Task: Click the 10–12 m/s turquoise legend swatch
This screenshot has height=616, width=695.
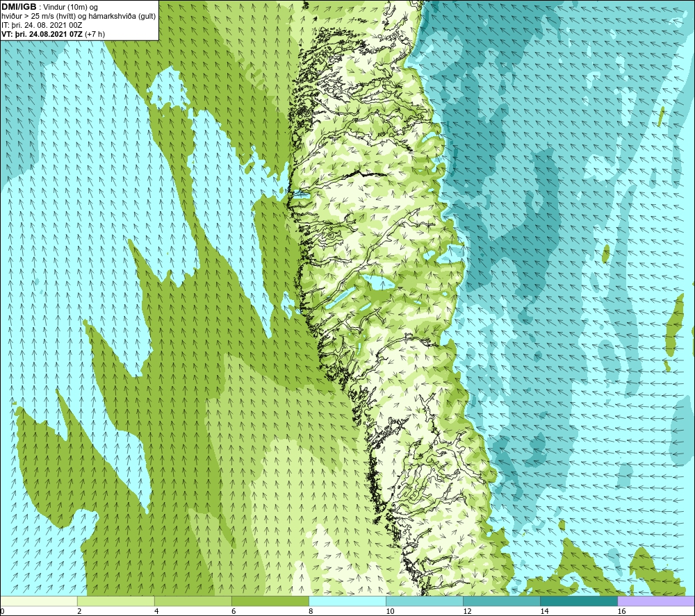Action: click(x=424, y=601)
